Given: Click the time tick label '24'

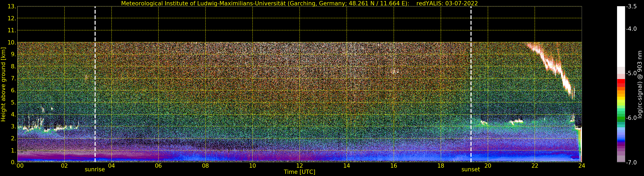Looking at the screenshot, I should coord(582,166).
